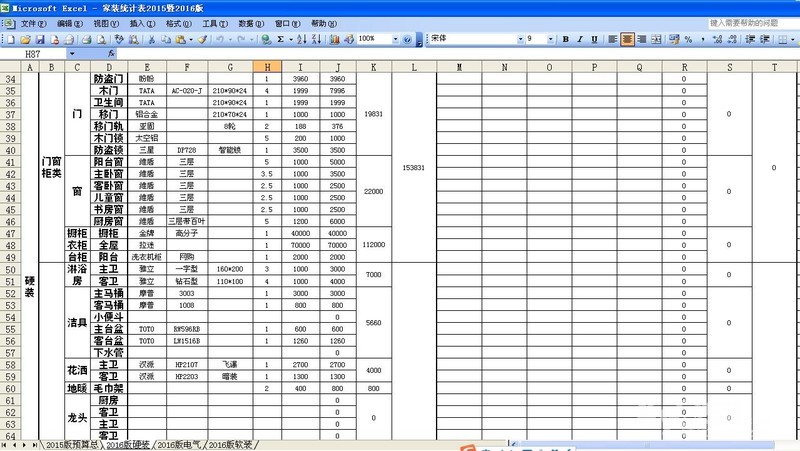Paste from the clipboard
Image resolution: width=800 pixels, height=451 pixels.
point(180,39)
